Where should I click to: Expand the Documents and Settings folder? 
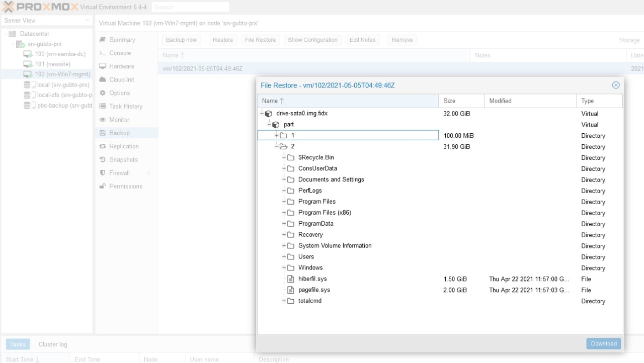pyautogui.click(x=284, y=179)
